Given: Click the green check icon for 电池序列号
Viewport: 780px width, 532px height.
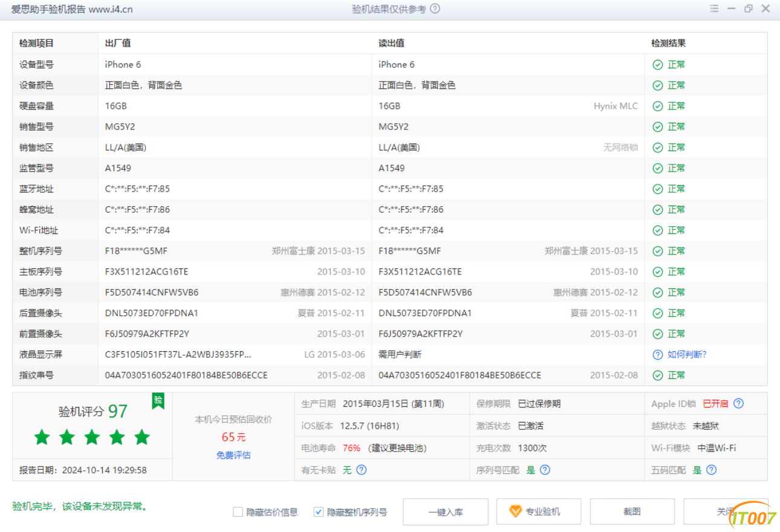Looking at the screenshot, I should (658, 293).
